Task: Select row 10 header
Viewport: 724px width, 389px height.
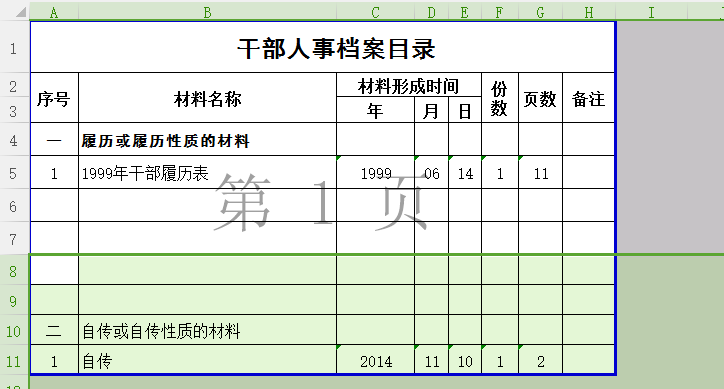Action: point(14,331)
